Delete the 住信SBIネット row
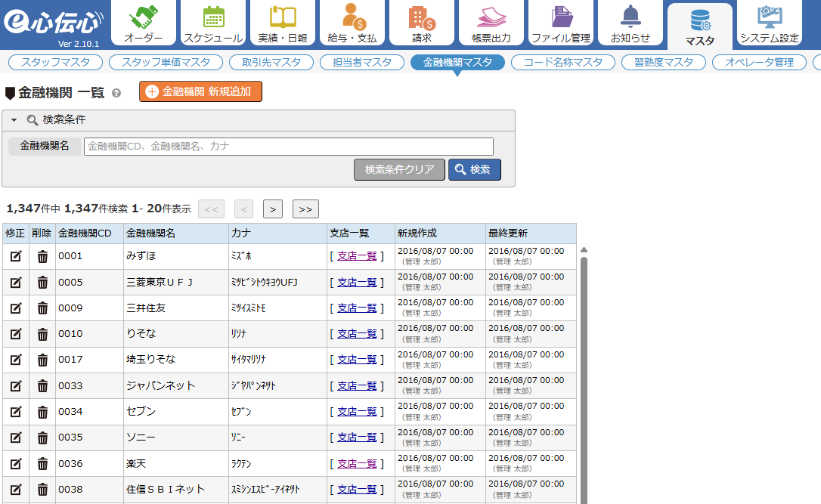 [42, 490]
